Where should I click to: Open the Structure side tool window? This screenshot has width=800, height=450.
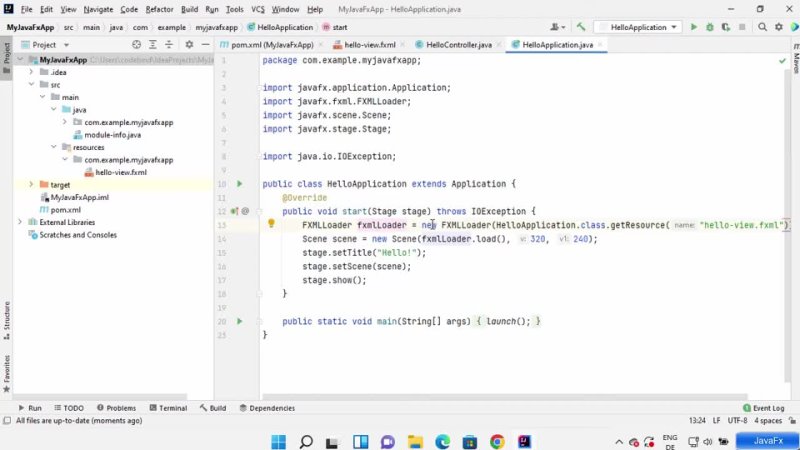[x=7, y=320]
